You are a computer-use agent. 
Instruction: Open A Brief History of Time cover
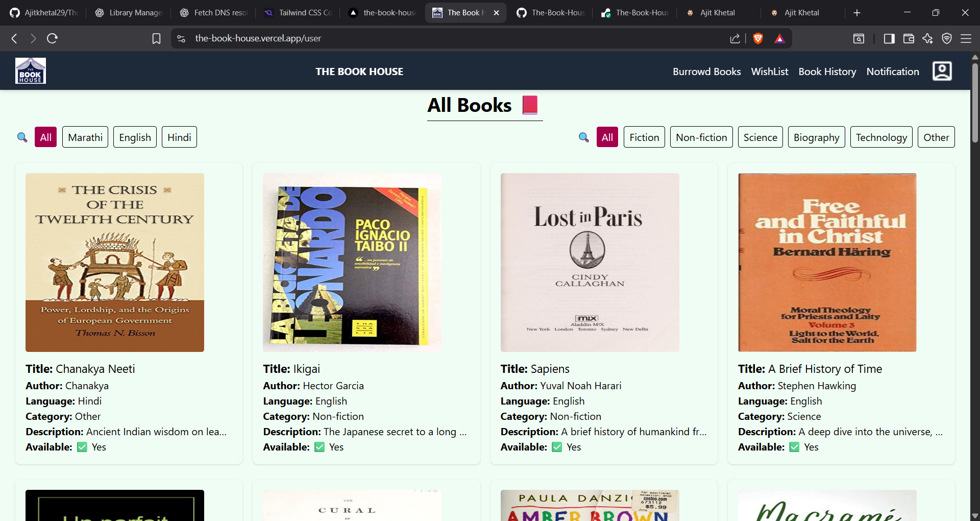827,263
